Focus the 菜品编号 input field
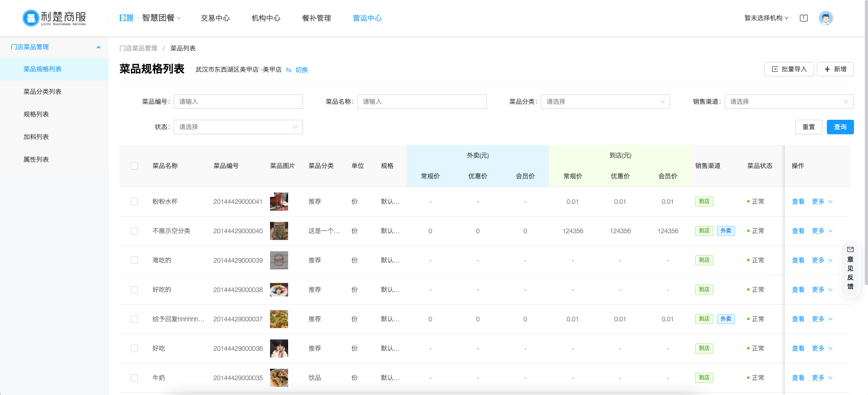Viewport: 868px width, 395px height. click(238, 102)
